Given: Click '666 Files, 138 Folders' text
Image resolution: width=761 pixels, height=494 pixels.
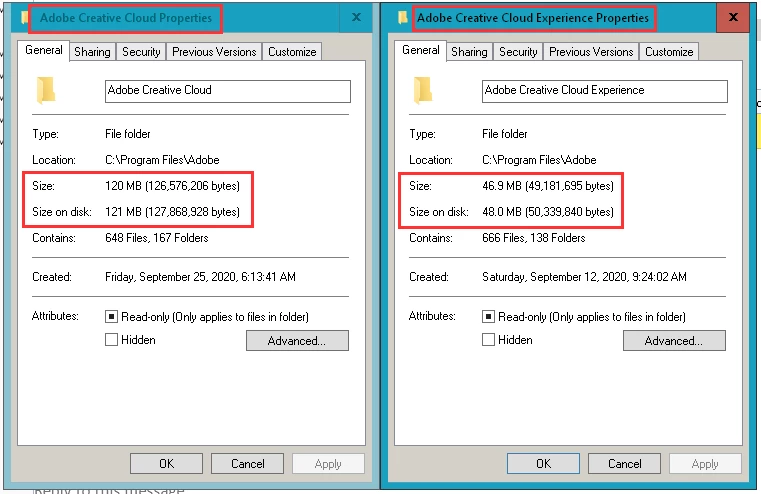Looking at the screenshot, I should pyautogui.click(x=534, y=238).
